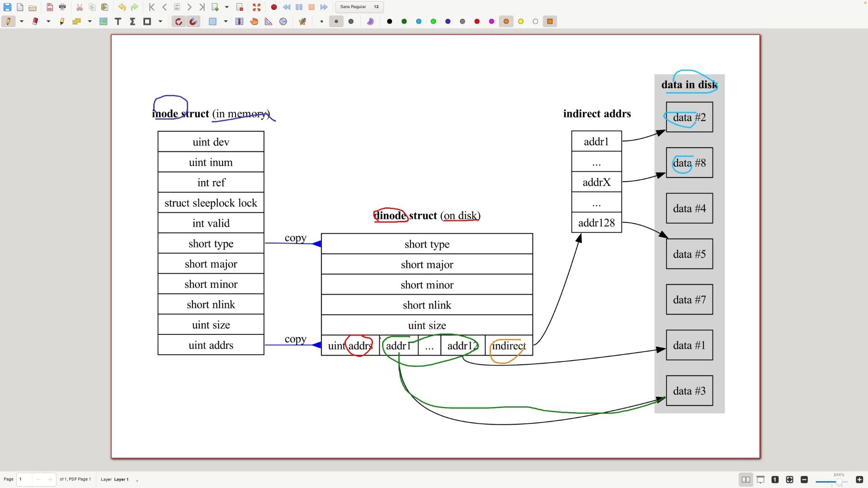868x488 pixels.
Task: Click the undo arrow button
Action: 122,7
